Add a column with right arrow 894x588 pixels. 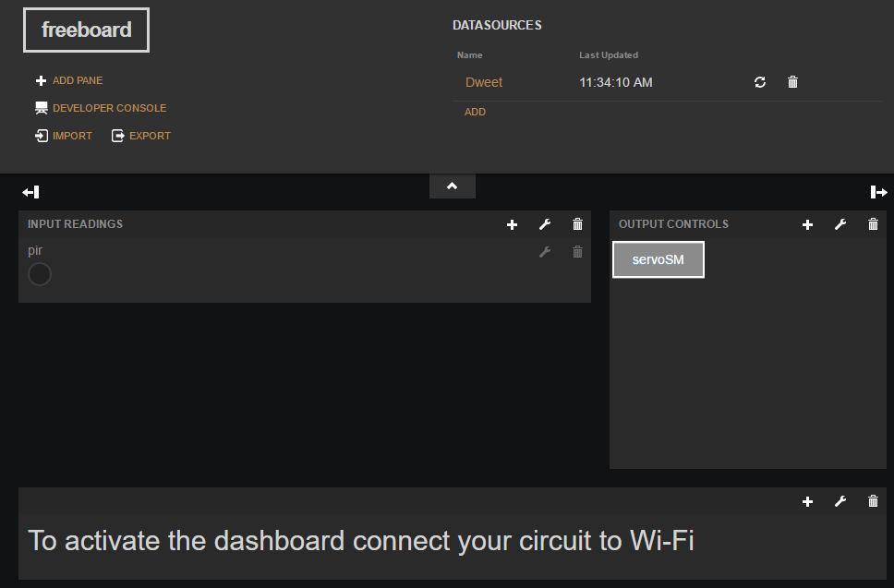tap(878, 192)
